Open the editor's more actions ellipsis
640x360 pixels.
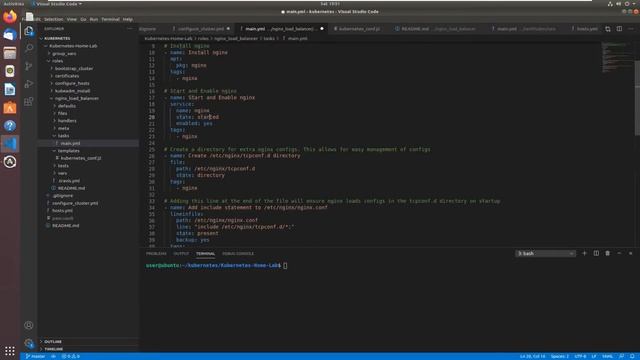pos(631,29)
